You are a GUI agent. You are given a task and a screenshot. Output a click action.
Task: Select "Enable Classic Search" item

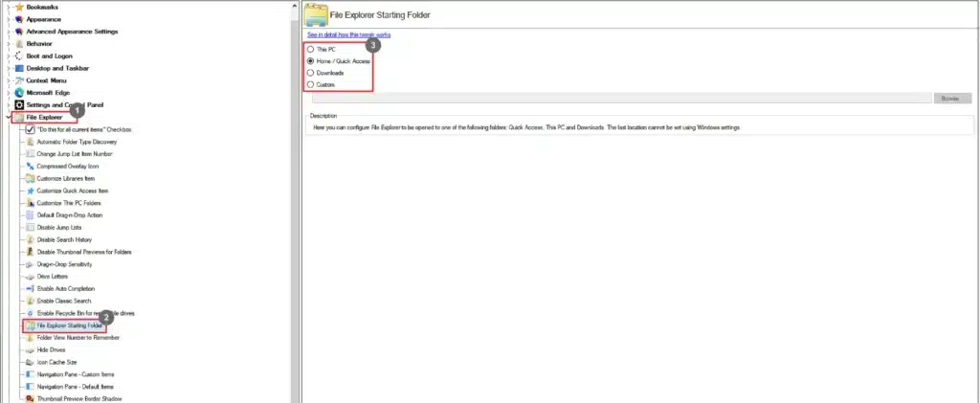tap(64, 302)
